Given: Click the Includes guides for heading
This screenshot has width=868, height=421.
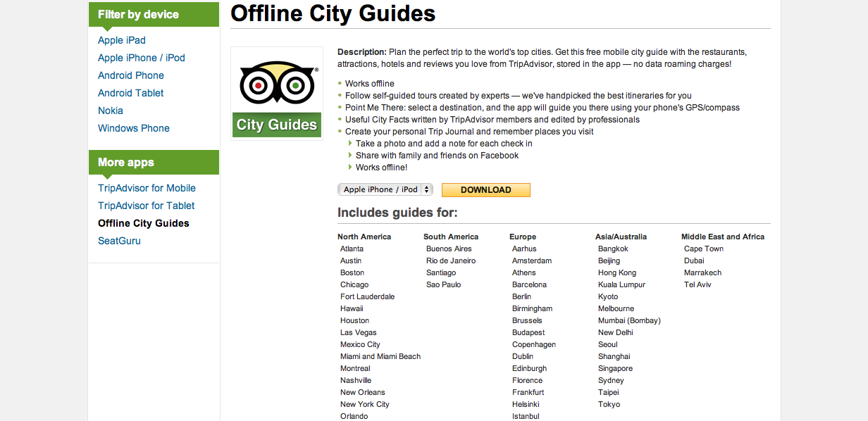Looking at the screenshot, I should pos(397,213).
